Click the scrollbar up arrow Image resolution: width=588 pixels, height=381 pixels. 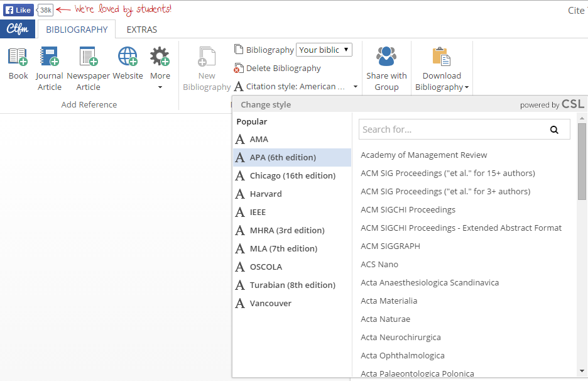pyautogui.click(x=582, y=118)
